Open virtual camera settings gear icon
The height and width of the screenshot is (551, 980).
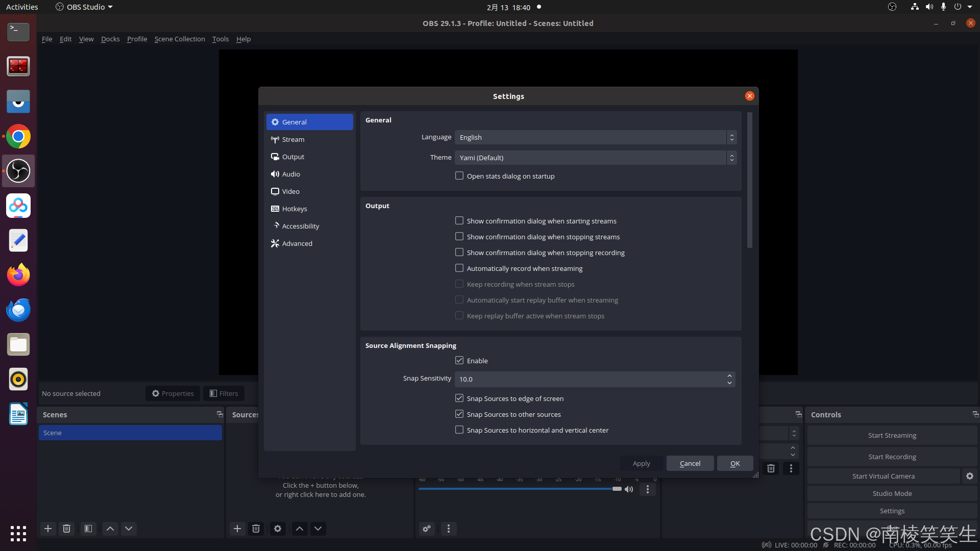click(969, 476)
